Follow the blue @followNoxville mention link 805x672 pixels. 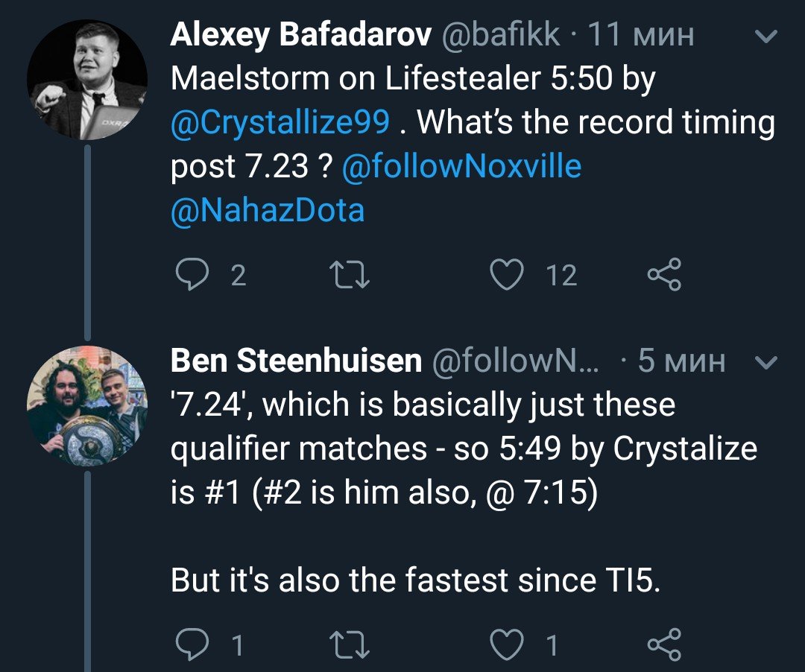(x=461, y=166)
